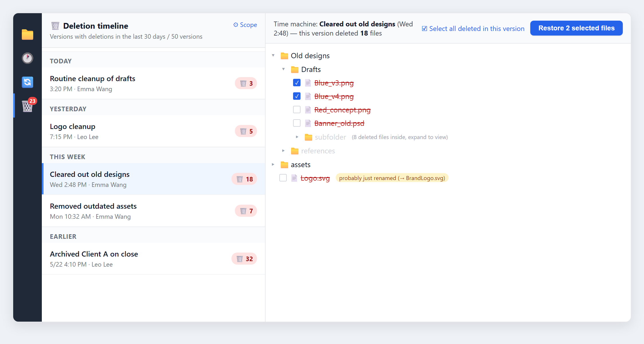Screen dimensions: 644x344
Task: Click the 8 deleted files inside hint
Action: (400, 137)
